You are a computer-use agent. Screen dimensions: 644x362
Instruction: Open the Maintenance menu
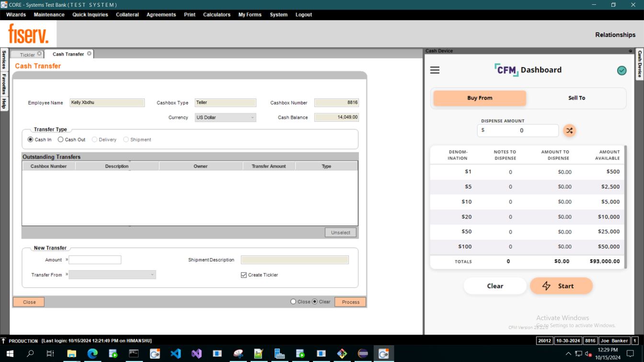point(49,15)
